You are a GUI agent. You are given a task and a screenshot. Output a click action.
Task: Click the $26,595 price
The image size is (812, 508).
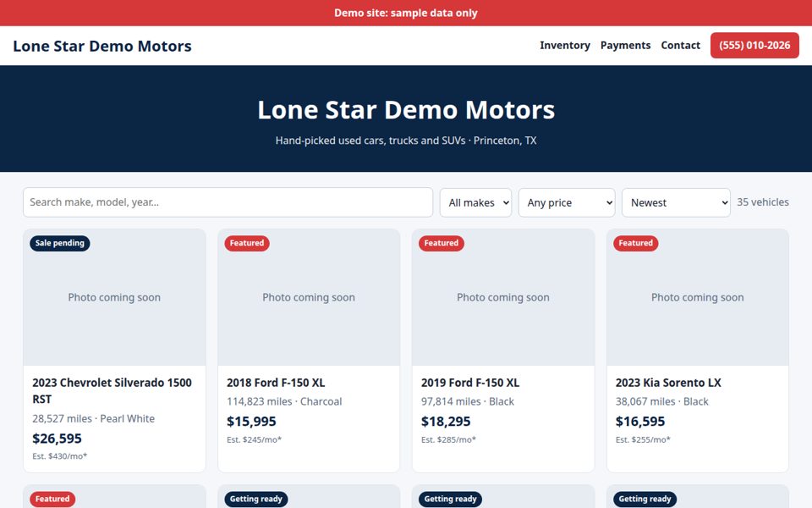coord(57,439)
